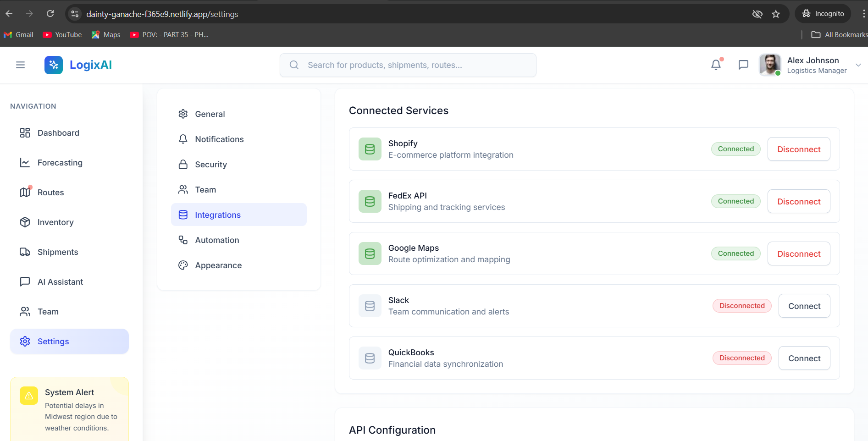Viewport: 868px width, 441px height.
Task: Open the POV: - PART 35 bookmark
Action: pos(169,35)
